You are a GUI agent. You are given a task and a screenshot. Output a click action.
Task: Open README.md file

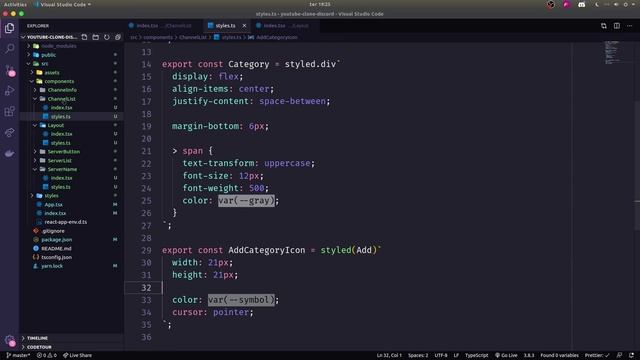pyautogui.click(x=71, y=249)
